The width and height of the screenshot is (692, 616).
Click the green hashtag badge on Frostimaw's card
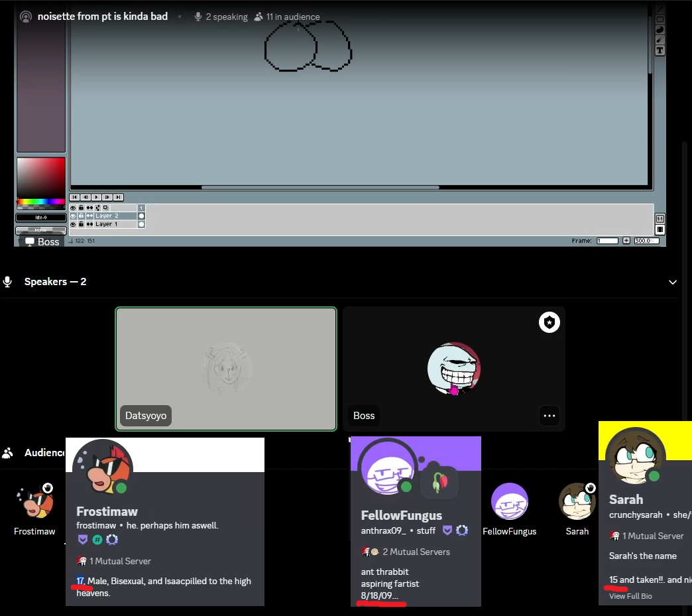click(97, 539)
